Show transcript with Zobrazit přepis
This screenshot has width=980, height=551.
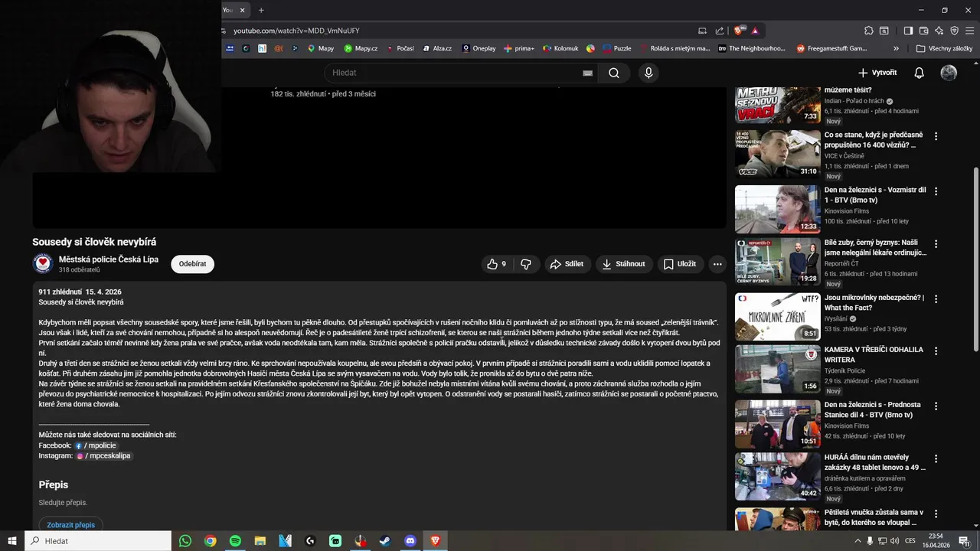[x=70, y=525]
